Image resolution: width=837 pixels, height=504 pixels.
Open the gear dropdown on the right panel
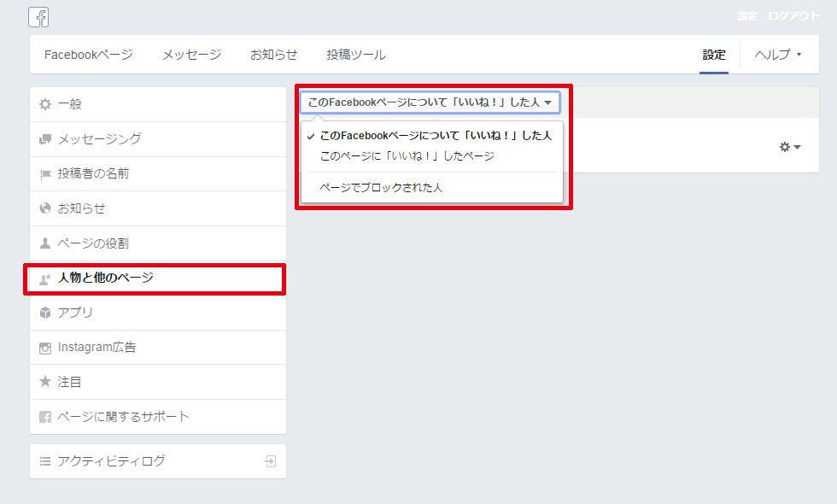(790, 147)
